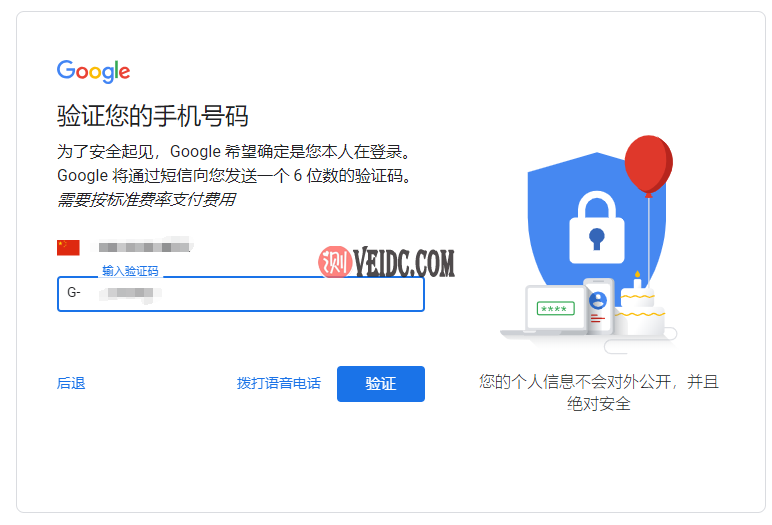Click the laptop with green password box

coord(550,310)
